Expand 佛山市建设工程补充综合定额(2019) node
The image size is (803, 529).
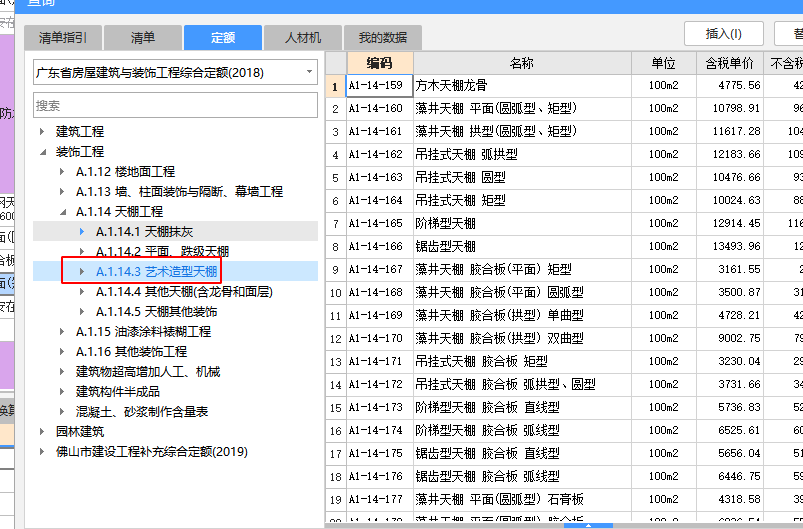pos(42,451)
